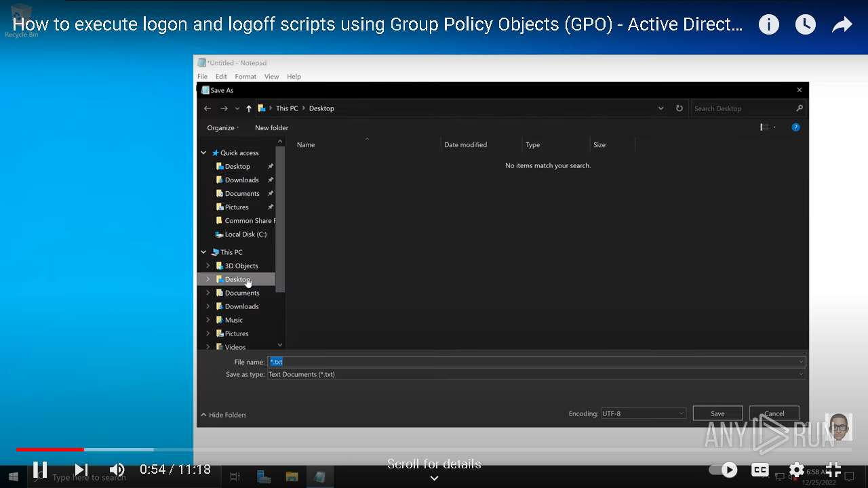Sort files by Size column

[599, 144]
